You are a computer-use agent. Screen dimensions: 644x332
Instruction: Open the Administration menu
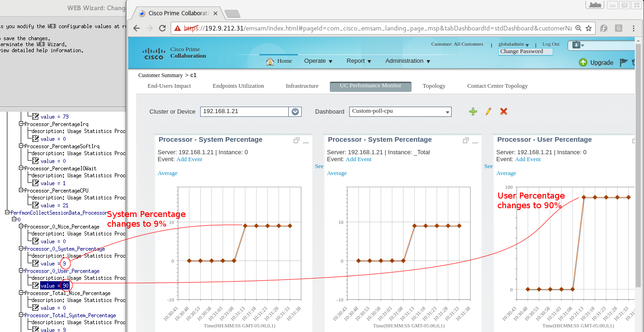(x=408, y=61)
